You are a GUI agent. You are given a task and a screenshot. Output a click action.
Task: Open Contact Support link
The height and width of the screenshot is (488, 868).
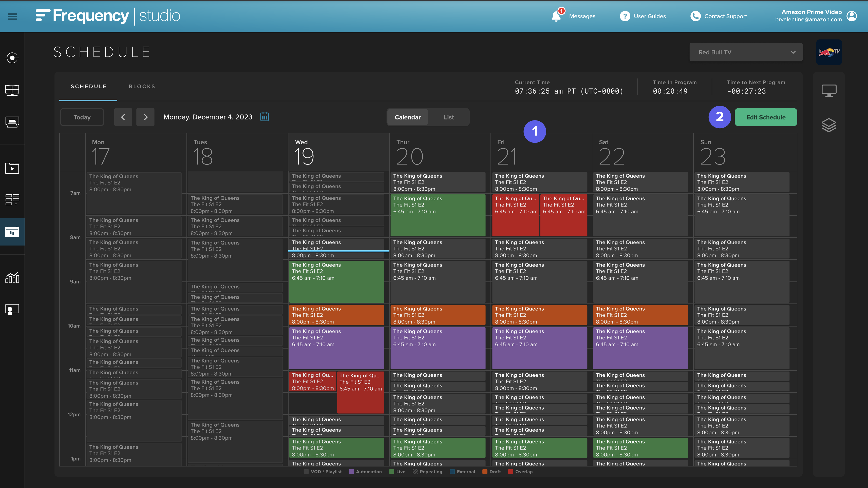pyautogui.click(x=725, y=16)
